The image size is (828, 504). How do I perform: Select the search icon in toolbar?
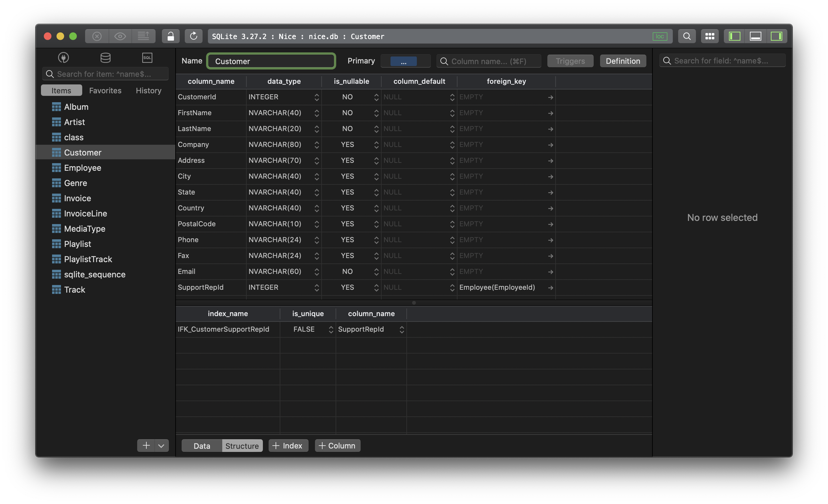[x=685, y=36]
